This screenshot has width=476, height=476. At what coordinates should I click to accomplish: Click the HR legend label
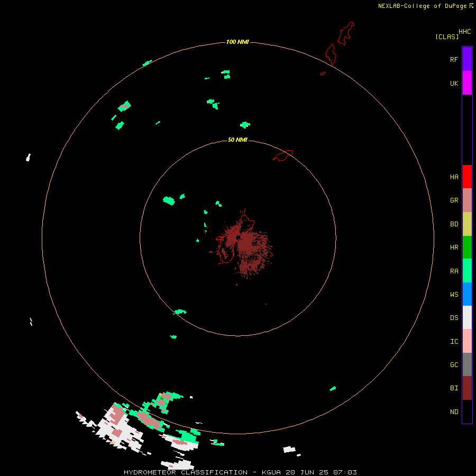454,248
